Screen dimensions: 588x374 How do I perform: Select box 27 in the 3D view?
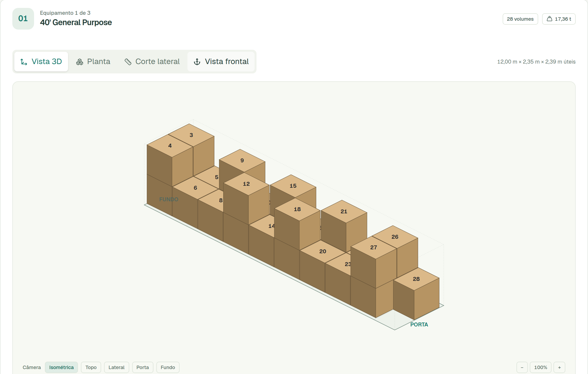pyautogui.click(x=373, y=247)
